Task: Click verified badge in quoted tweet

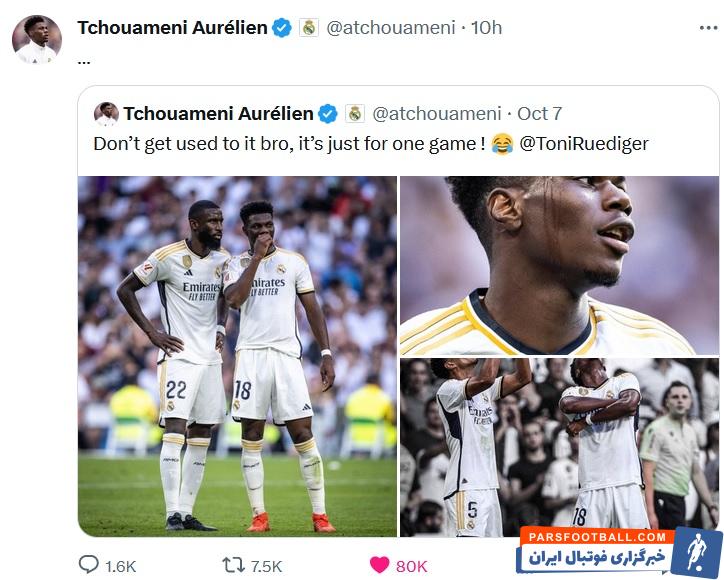Action: click(x=328, y=114)
